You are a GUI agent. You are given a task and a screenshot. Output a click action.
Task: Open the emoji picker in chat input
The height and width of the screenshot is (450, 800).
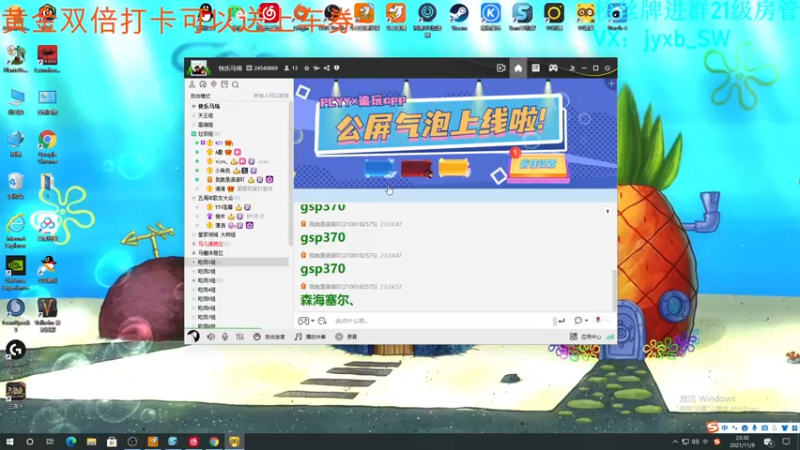(303, 321)
